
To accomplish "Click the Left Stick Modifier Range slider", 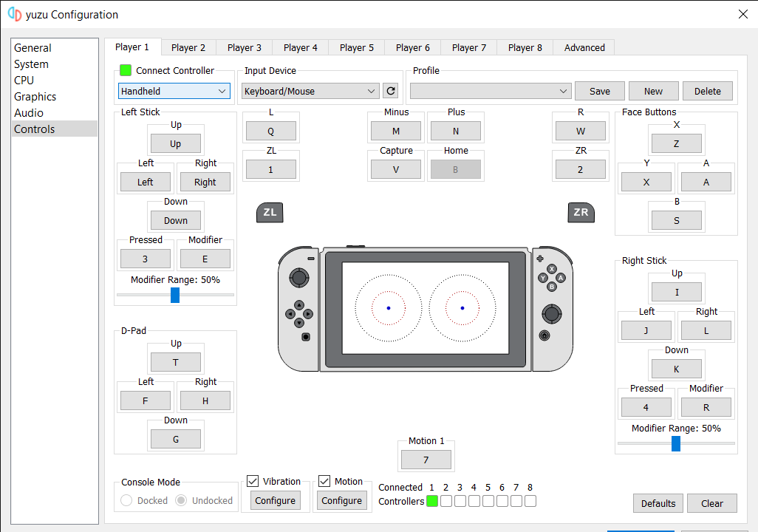I will [175, 295].
